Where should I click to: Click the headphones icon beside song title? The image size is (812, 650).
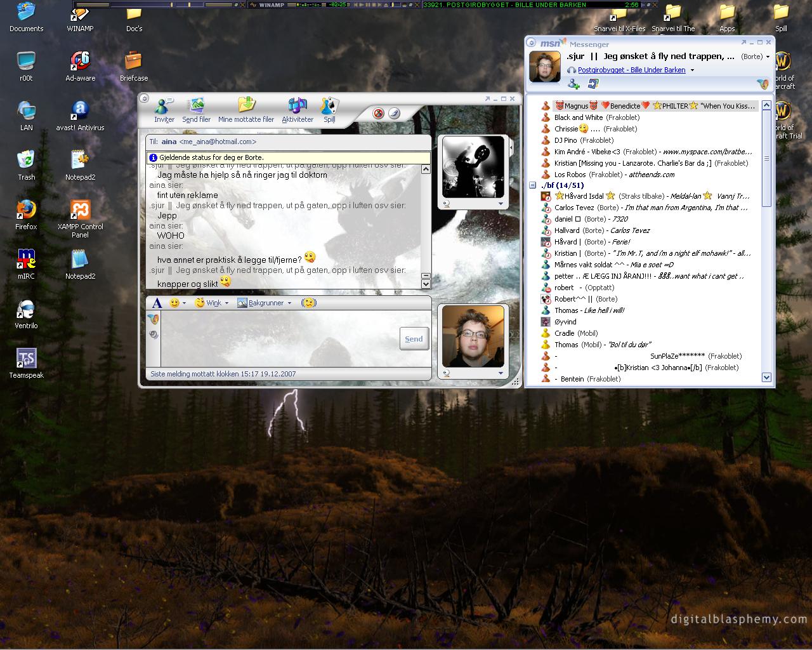tap(572, 70)
